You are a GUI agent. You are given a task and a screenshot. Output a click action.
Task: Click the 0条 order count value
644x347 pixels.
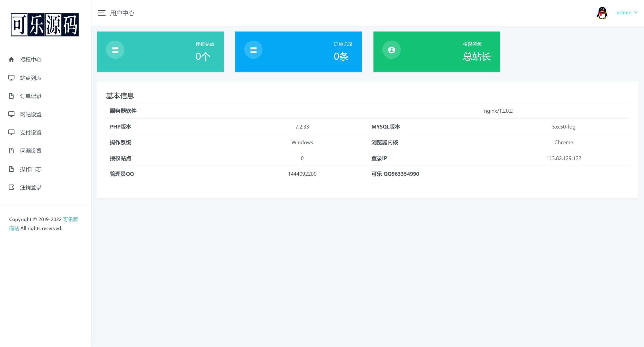[x=341, y=56]
